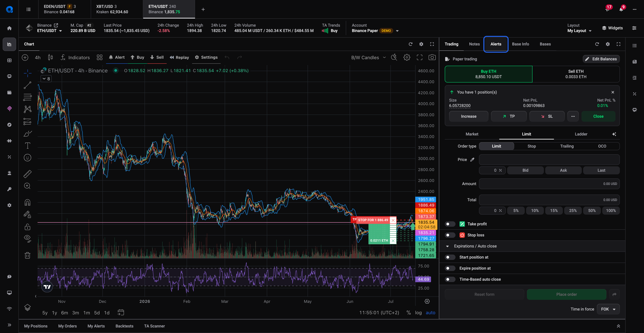Open the home page sidebar icon
Screen dimensions: 644x333
9,28
